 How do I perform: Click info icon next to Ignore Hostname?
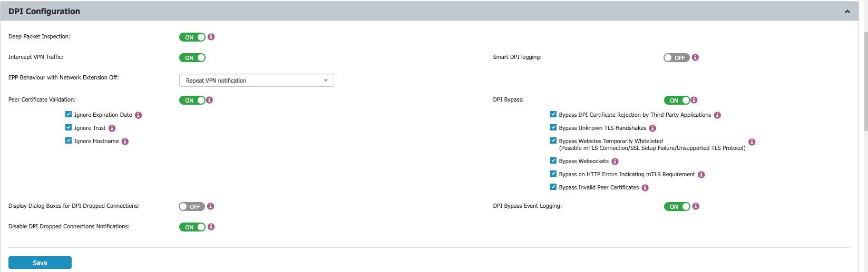125,142
